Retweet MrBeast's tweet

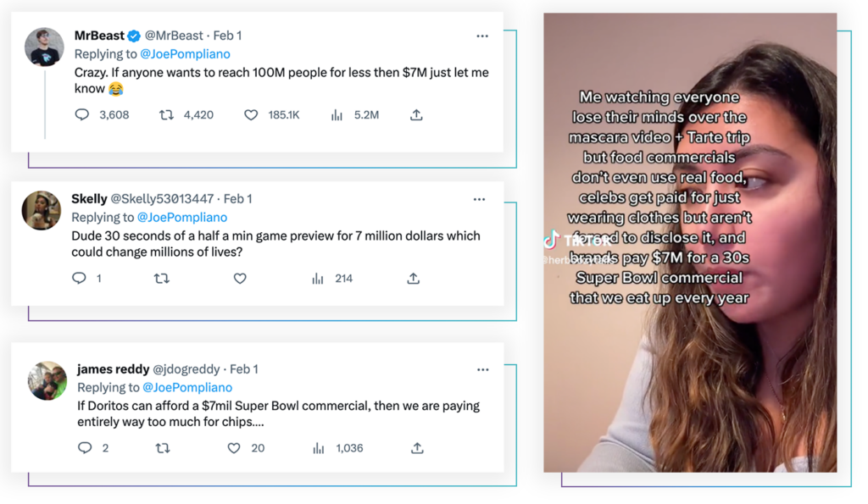click(166, 115)
